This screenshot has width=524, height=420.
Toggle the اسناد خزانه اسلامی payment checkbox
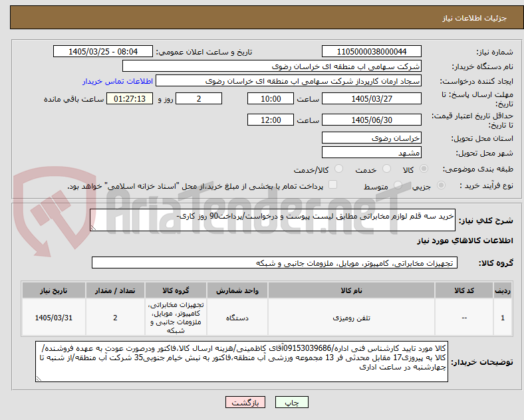[333, 185]
